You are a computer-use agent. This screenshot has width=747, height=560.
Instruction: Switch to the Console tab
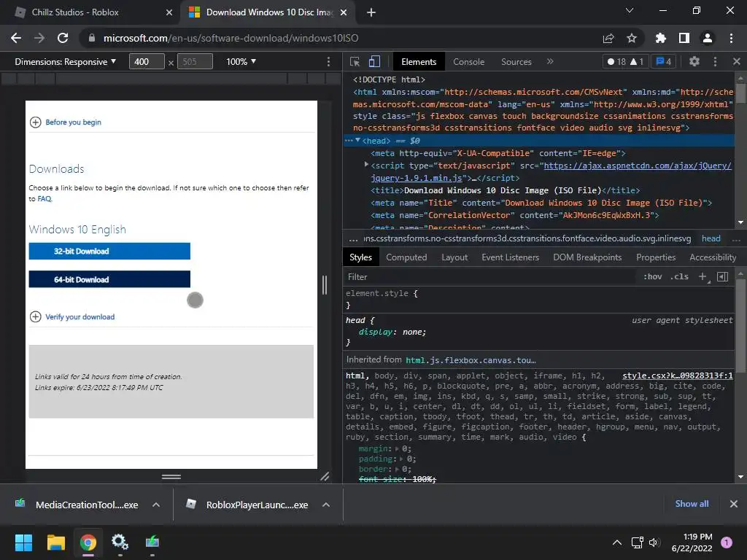pos(469,62)
